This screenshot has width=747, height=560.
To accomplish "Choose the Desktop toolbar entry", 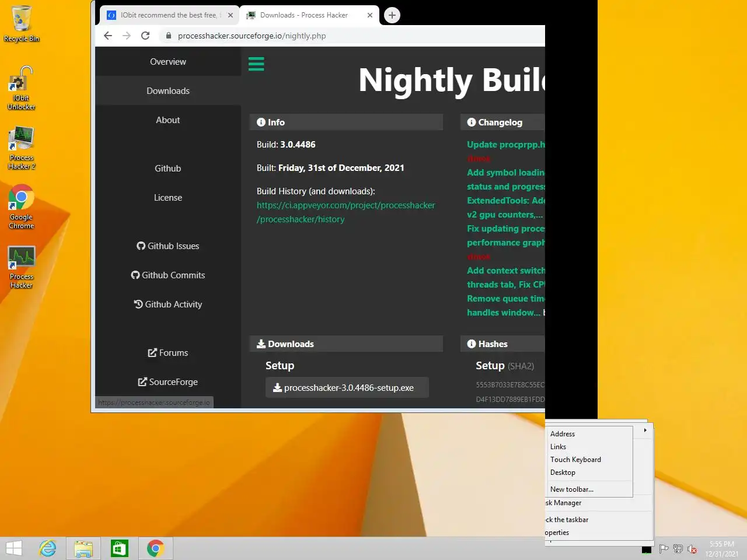I will coord(589,472).
